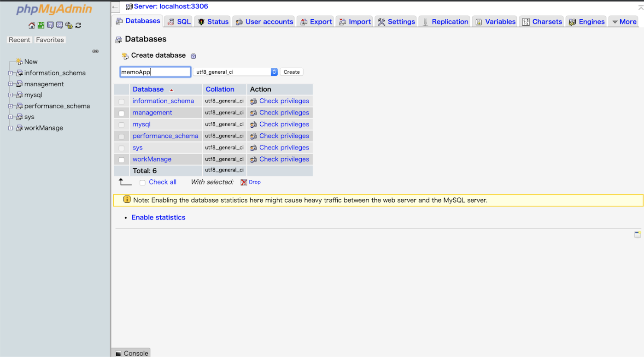Open the SQL documentation icon in sidebar
This screenshot has height=357, width=644.
(59, 25)
